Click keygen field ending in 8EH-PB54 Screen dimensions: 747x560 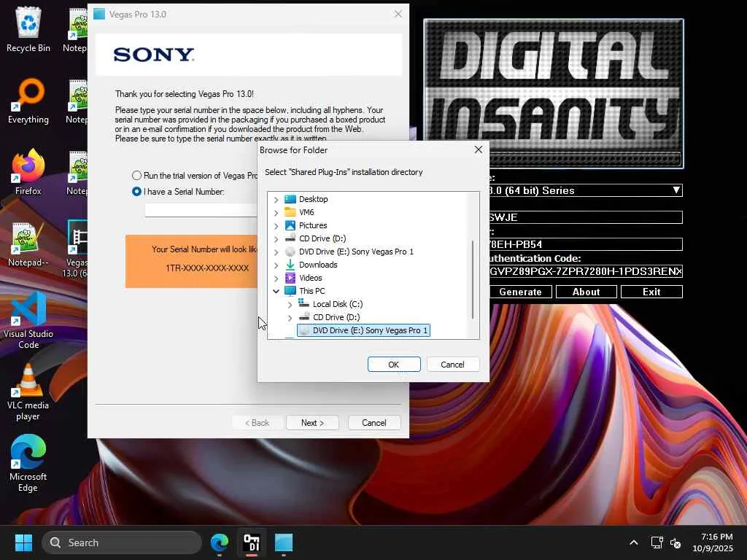pos(586,244)
